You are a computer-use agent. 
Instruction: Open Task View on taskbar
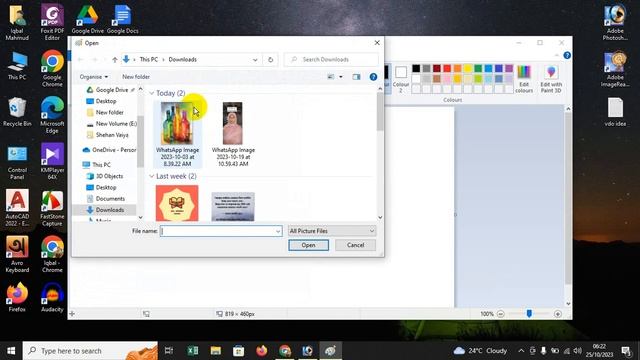tap(169, 351)
